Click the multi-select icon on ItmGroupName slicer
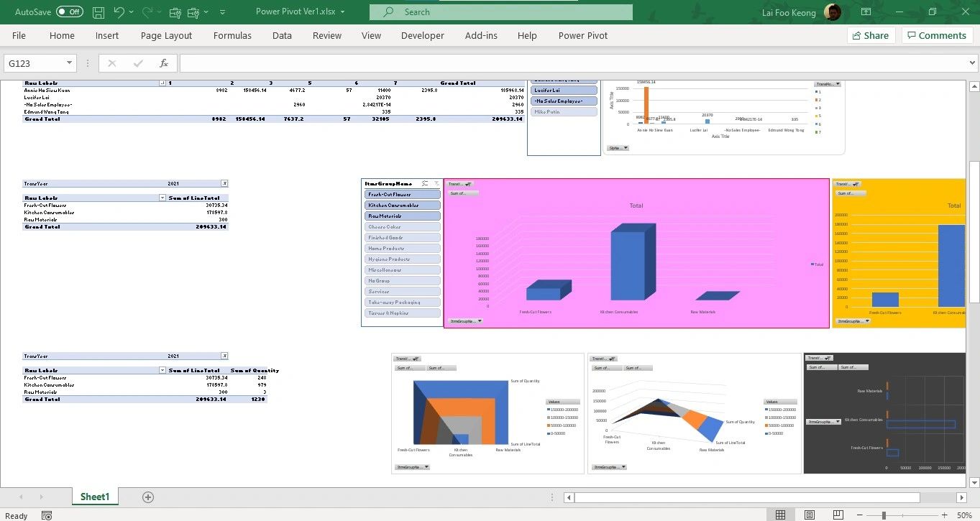 [425, 185]
